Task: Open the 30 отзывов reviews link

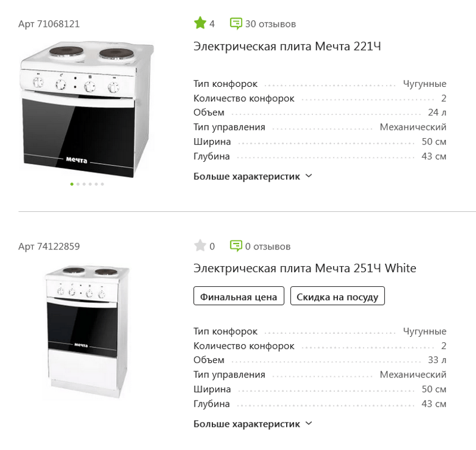Action: [270, 24]
